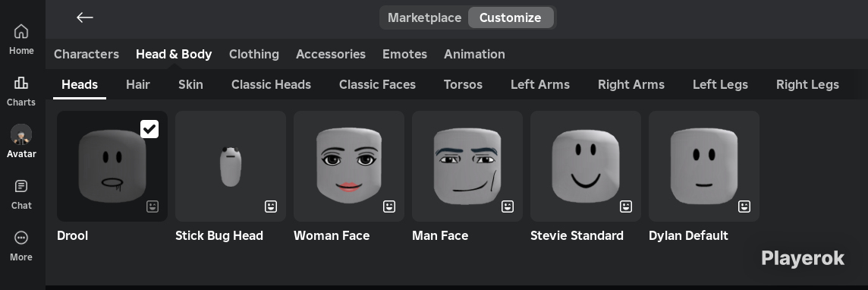Click dynamic face icon on Stick Bug Head
868x290 pixels.
click(271, 206)
